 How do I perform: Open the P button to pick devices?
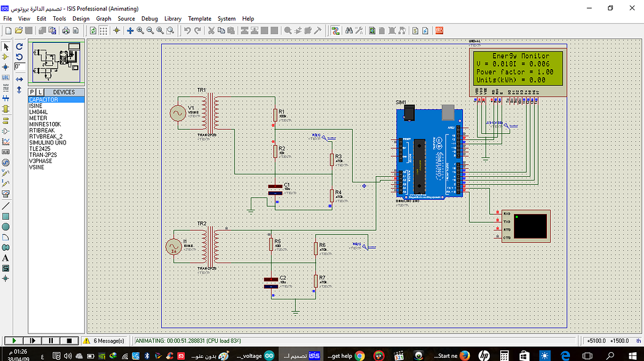(30, 91)
